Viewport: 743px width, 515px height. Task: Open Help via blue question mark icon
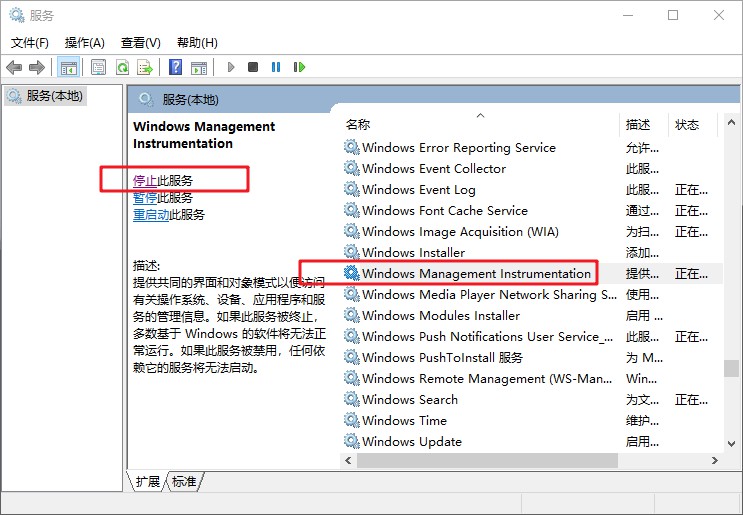click(x=175, y=67)
